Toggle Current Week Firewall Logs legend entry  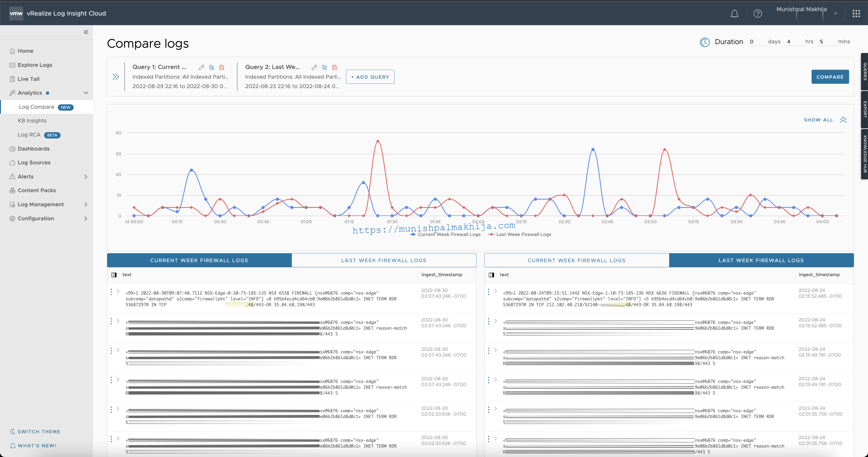[445, 234]
